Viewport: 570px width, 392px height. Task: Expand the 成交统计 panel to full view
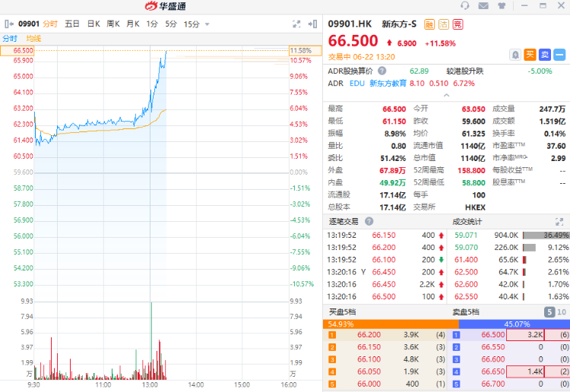559,222
